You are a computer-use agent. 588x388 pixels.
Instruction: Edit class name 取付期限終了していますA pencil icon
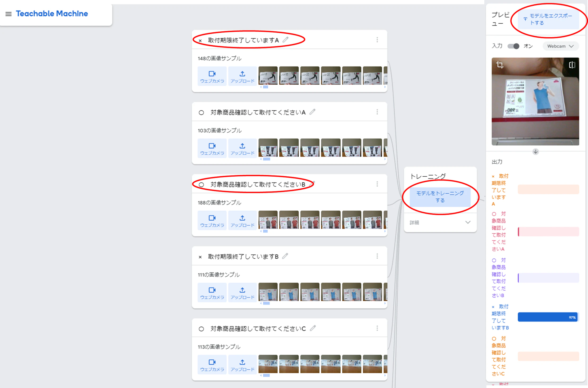pyautogui.click(x=285, y=40)
